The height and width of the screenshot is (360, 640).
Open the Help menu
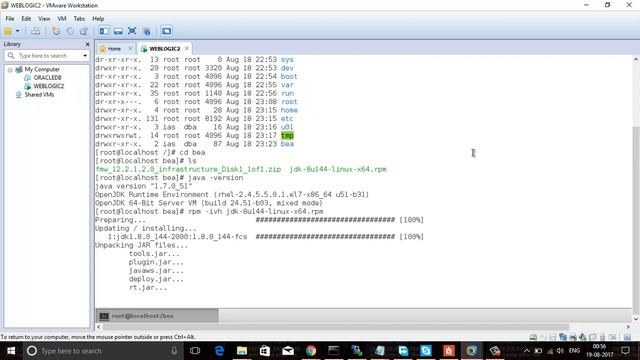click(98, 19)
